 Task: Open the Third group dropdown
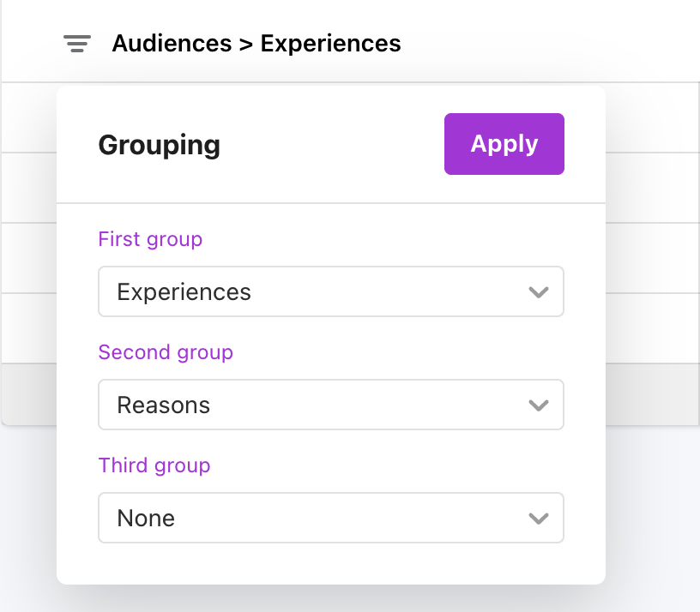click(x=330, y=518)
